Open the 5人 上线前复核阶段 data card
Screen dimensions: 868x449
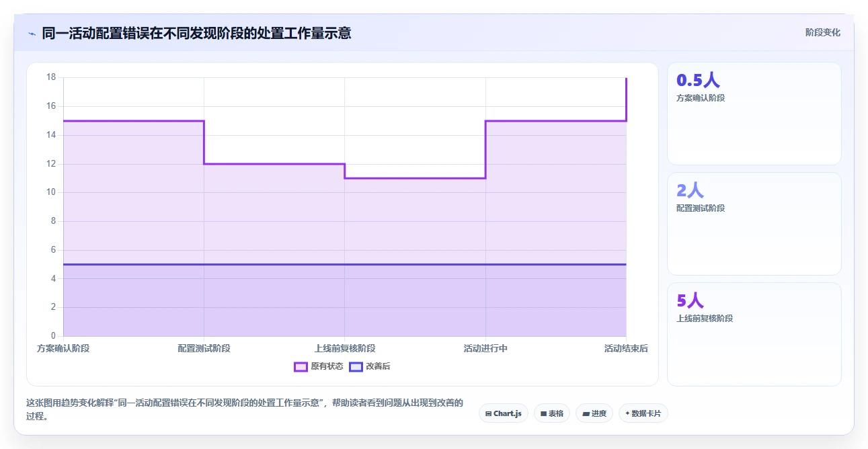(x=754, y=334)
